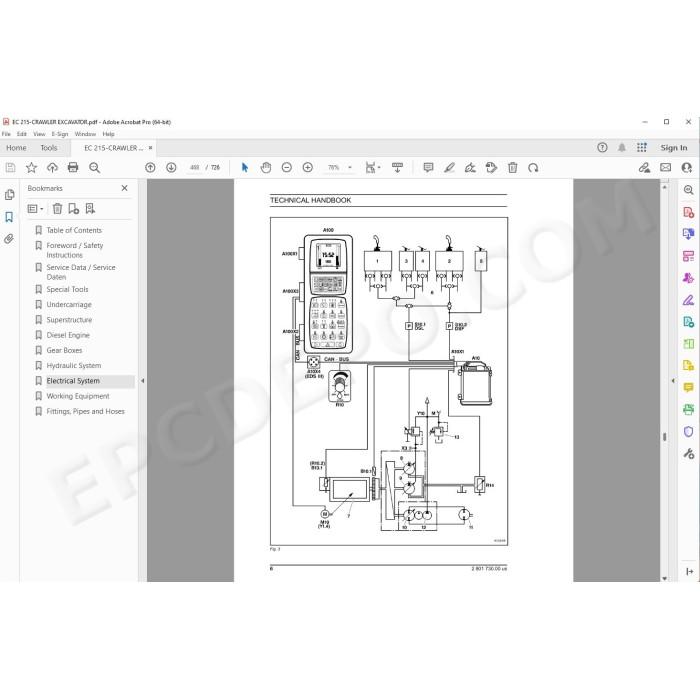Click the cloud upload icon

(x=52, y=168)
